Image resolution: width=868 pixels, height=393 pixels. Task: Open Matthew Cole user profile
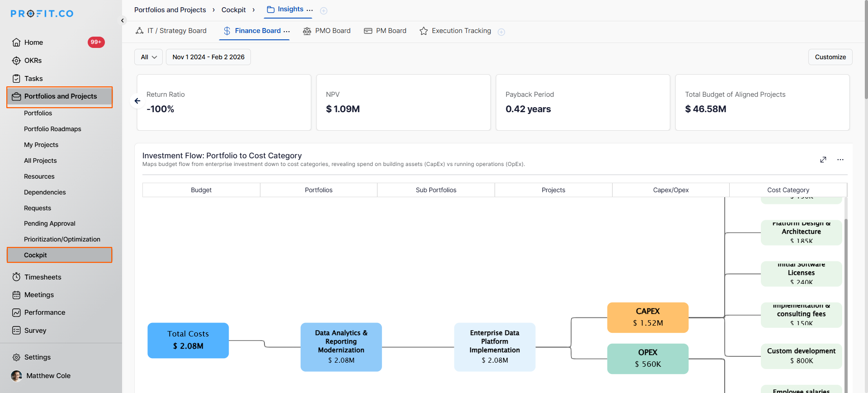pyautogui.click(x=48, y=376)
